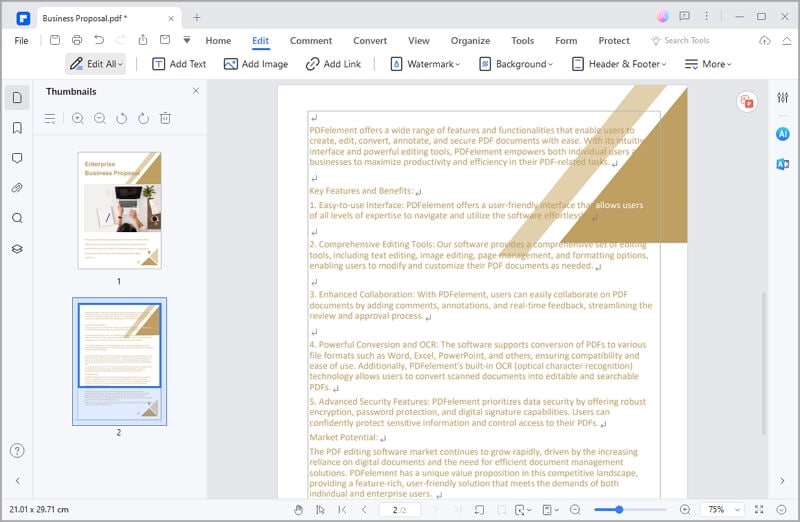This screenshot has width=800, height=522.
Task: Open quick access toolbar customize arrow
Action: point(187,40)
